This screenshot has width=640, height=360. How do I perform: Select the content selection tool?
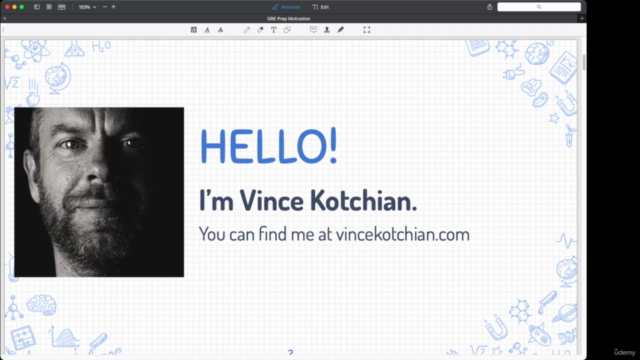pos(367,30)
